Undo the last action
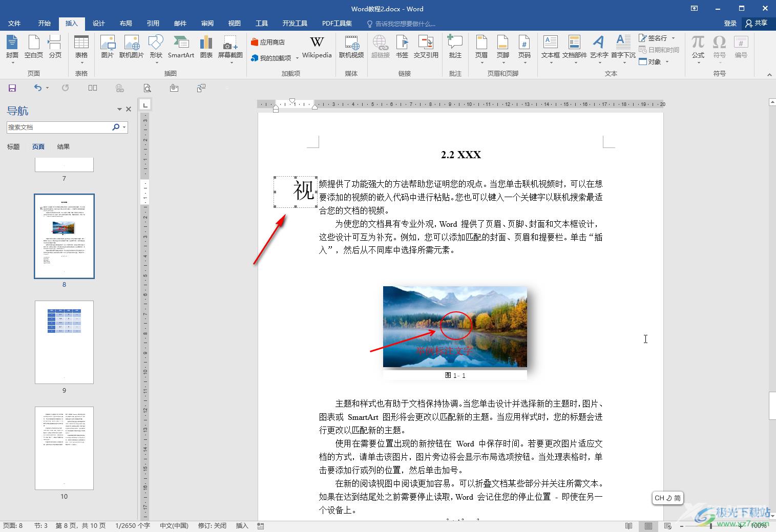776x532 pixels. (37, 88)
